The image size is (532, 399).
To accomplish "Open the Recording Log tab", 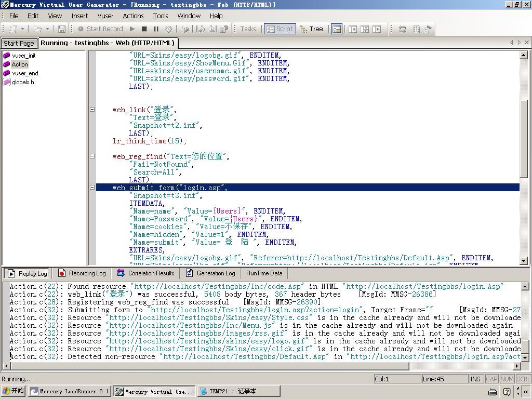I will [82, 273].
